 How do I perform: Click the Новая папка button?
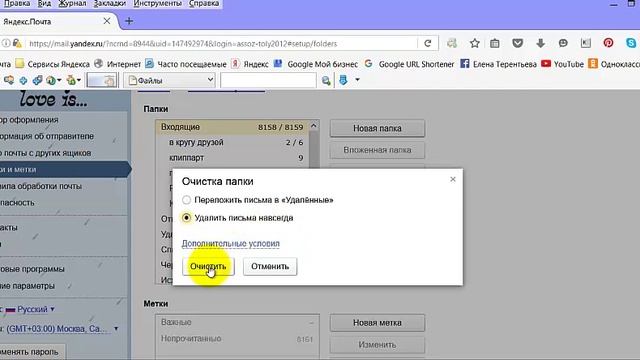pyautogui.click(x=377, y=128)
